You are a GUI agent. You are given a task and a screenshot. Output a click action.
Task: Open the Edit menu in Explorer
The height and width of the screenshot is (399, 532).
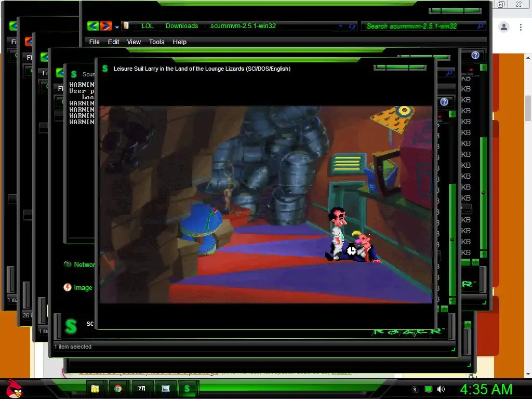113,42
